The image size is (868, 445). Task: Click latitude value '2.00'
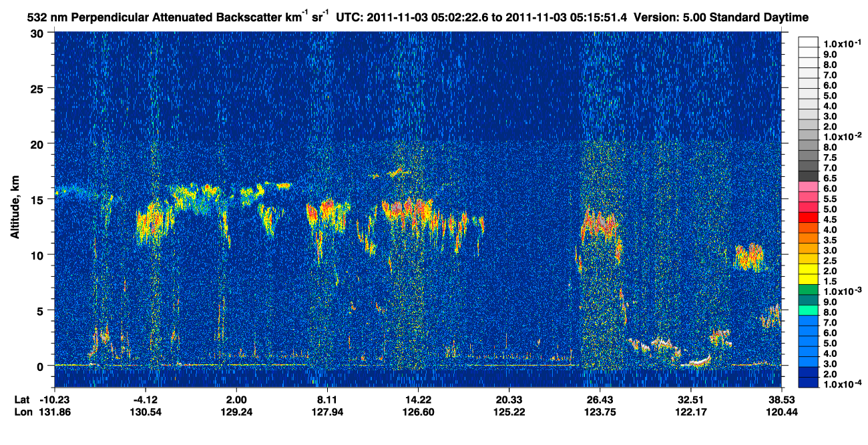pos(236,400)
